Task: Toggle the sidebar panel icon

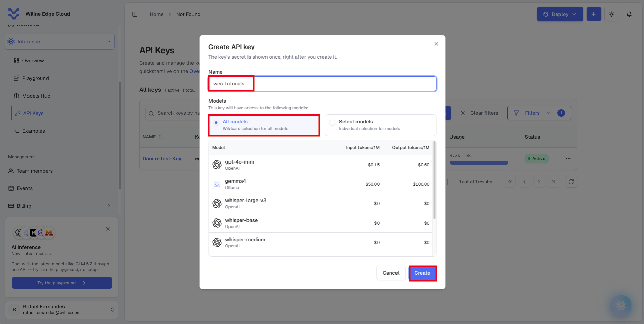Action: click(x=135, y=14)
